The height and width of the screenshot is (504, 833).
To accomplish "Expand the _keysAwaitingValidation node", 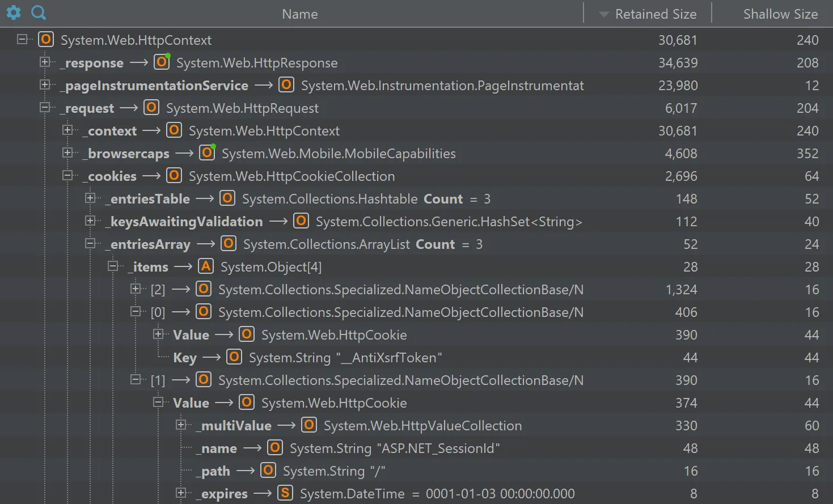I will tap(90, 221).
